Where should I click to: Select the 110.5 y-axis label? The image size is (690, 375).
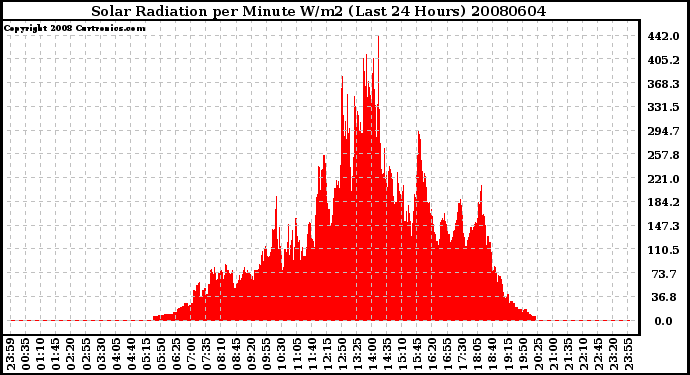coord(663,250)
